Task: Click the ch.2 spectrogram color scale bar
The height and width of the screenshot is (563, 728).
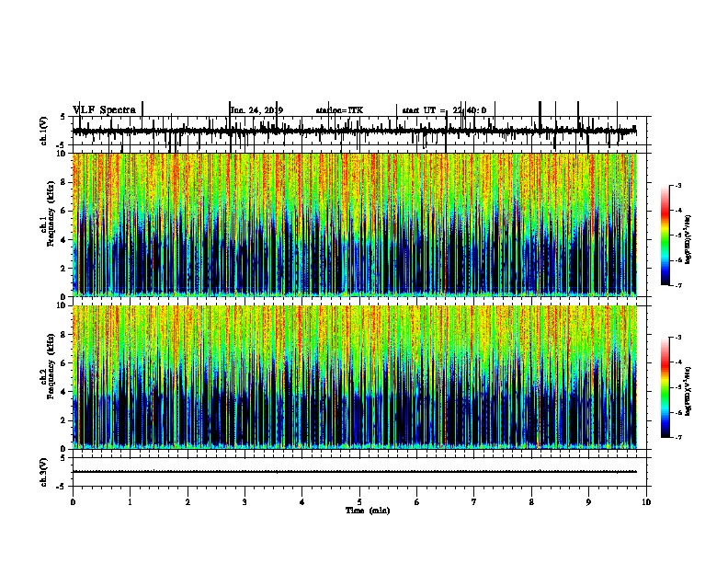Action: point(665,387)
